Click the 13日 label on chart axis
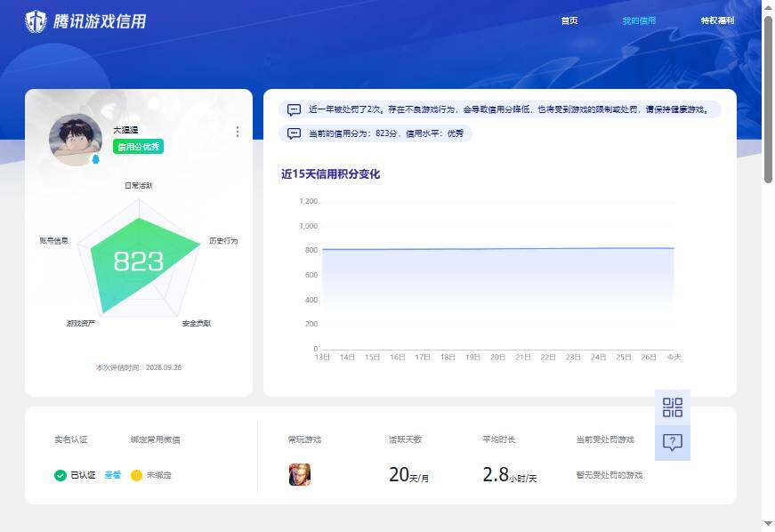 322,357
